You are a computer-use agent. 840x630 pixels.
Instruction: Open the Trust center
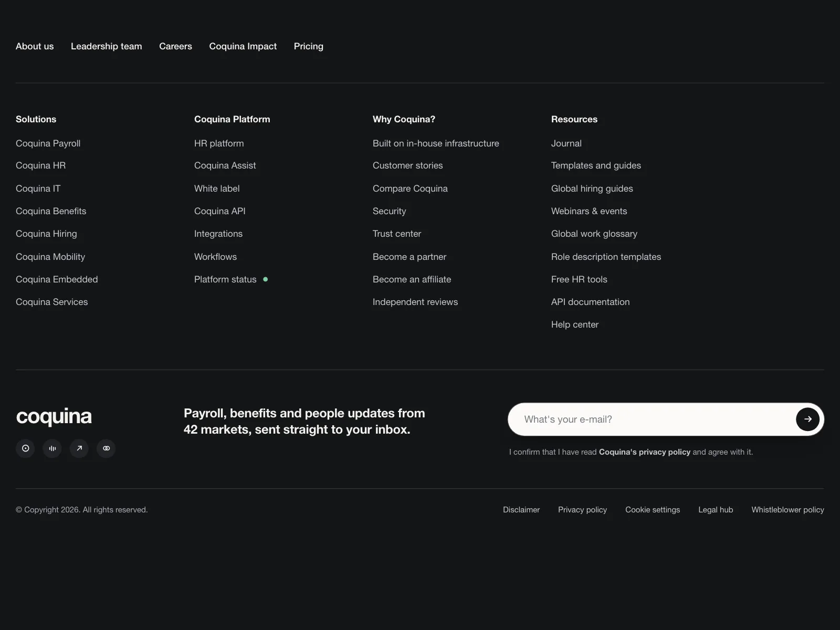pos(397,234)
